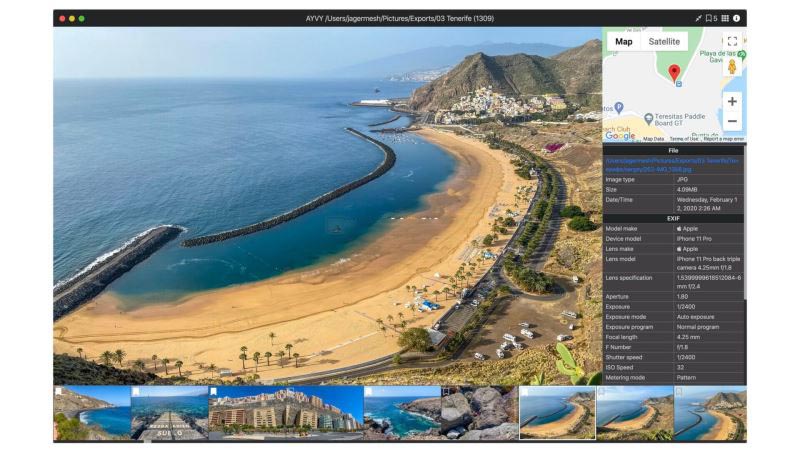Click the EXIF section header

[x=673, y=218]
